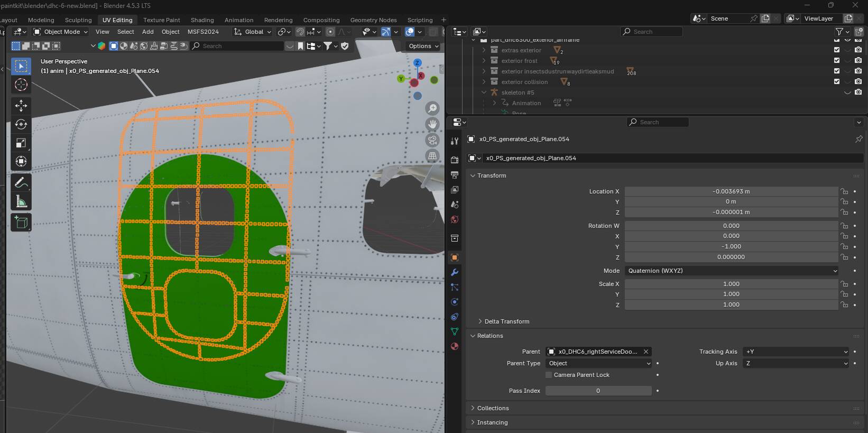
Task: Open the MSFS2024 menu
Action: (x=203, y=32)
